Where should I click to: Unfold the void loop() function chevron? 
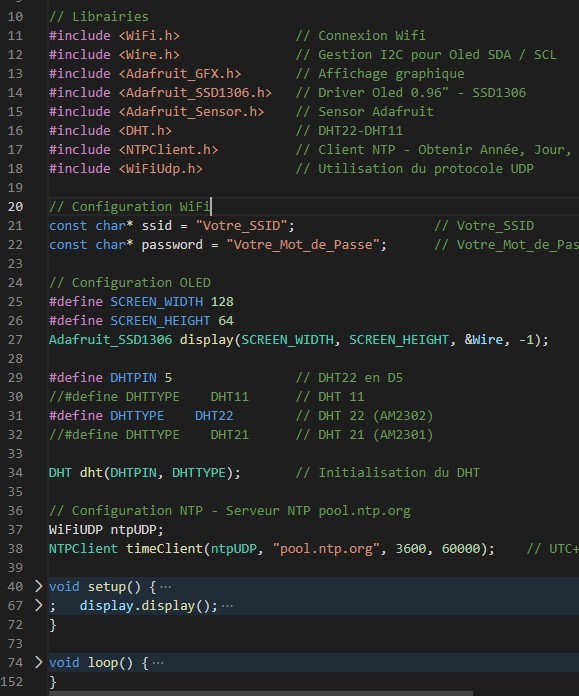(x=39, y=662)
